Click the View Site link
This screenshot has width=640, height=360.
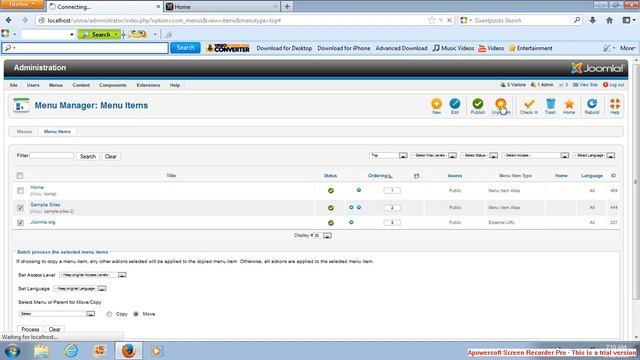coord(585,84)
